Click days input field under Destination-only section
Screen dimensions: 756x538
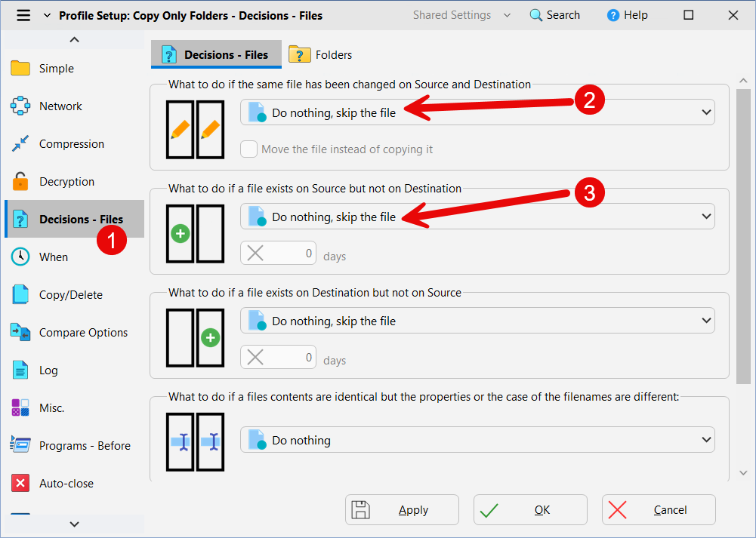tap(278, 357)
